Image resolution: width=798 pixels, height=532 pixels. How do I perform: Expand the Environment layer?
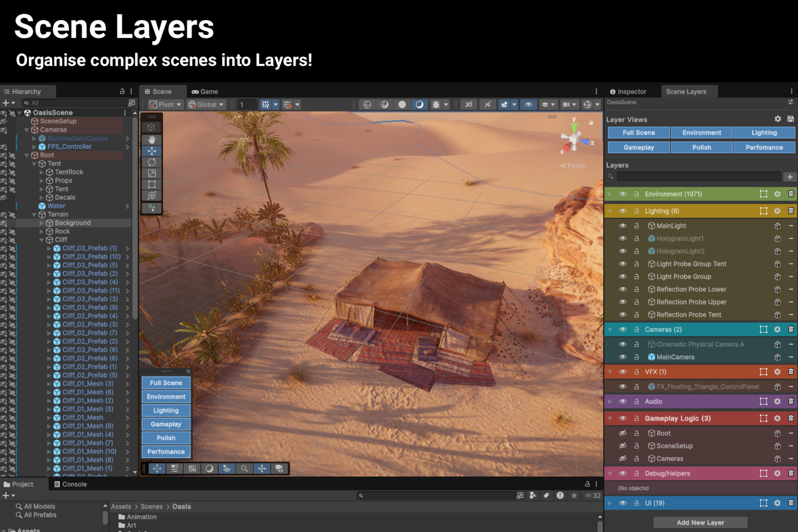pyautogui.click(x=610, y=194)
